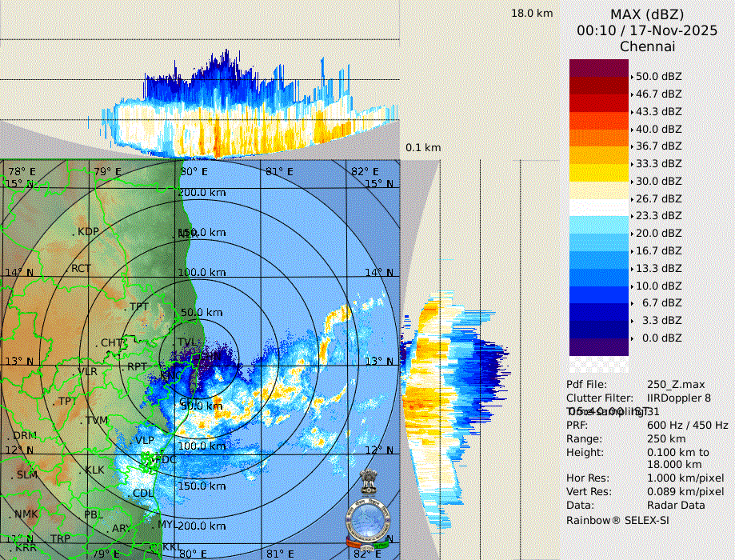Click the SLM station label
Viewport: 735px width, 560px height.
click(27, 475)
